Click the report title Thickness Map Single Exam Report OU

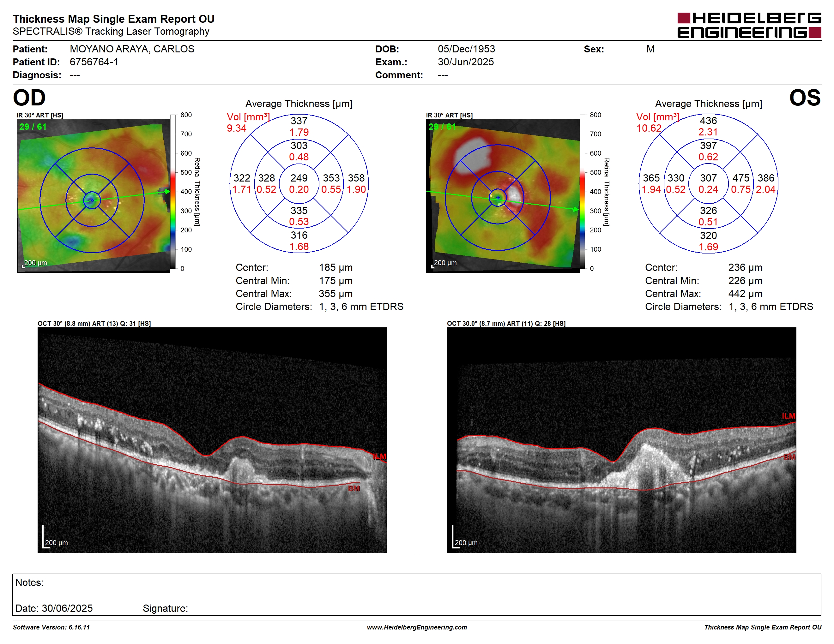113,19
